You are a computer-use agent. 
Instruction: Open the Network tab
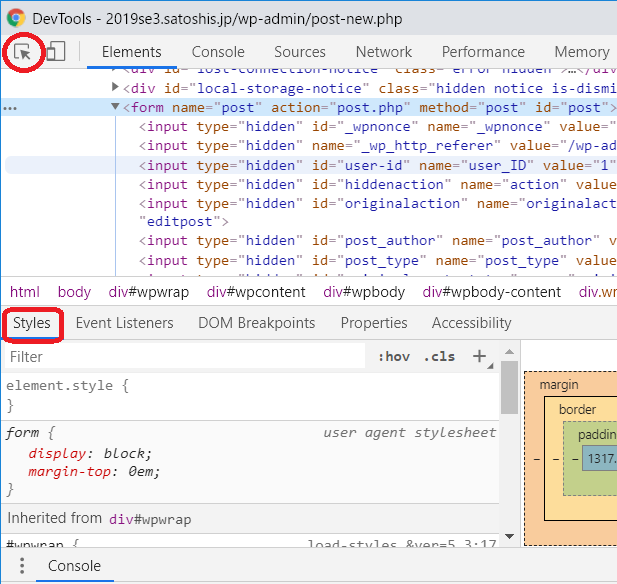pos(384,52)
